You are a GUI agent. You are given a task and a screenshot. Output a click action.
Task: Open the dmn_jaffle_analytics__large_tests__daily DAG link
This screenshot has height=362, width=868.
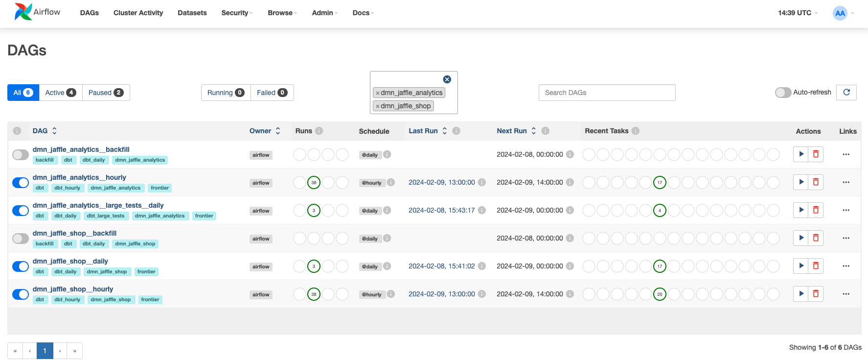click(x=98, y=205)
